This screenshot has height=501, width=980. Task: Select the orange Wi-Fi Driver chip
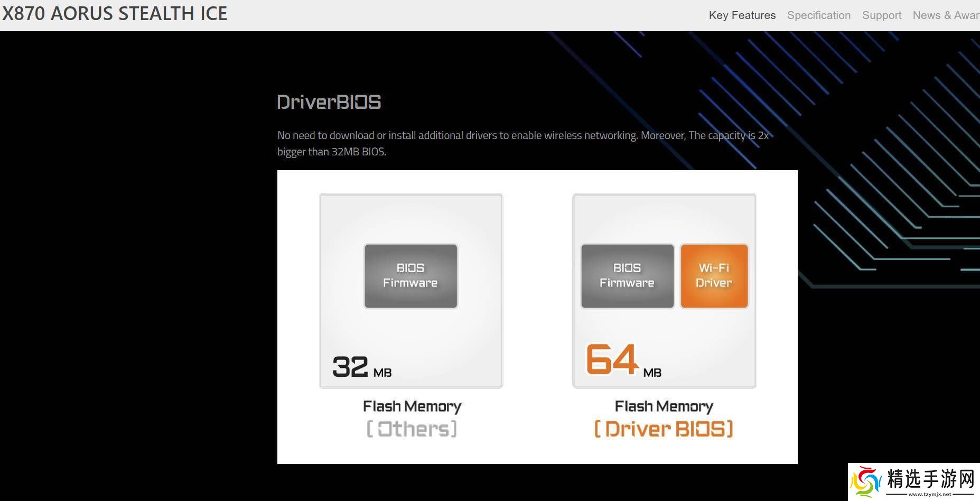pos(714,275)
